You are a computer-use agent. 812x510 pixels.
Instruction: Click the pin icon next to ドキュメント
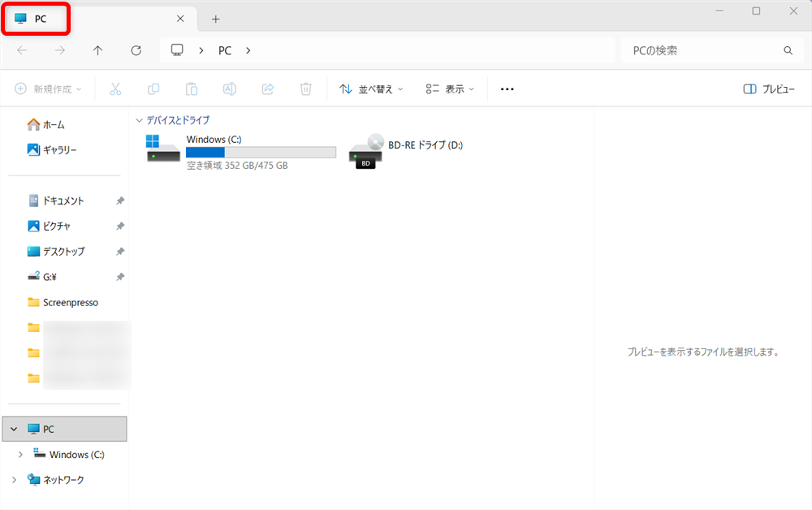[x=120, y=201]
